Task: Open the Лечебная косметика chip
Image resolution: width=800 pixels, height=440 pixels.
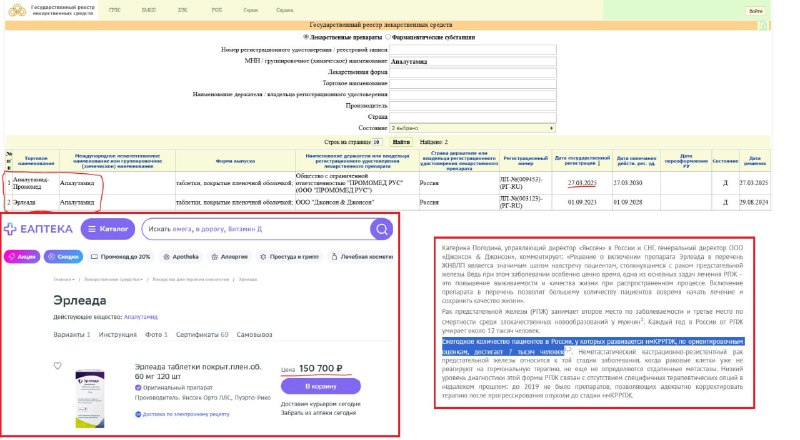Action: (x=362, y=257)
